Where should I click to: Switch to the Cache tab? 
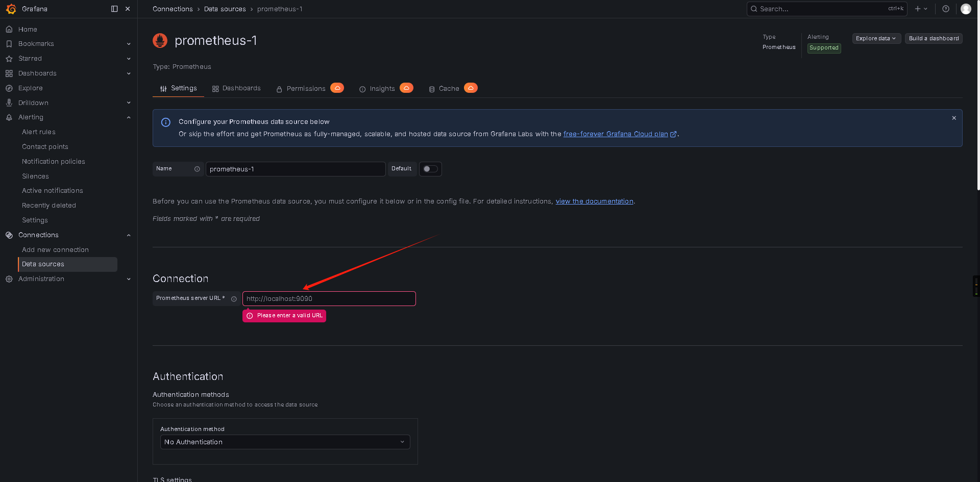coord(444,89)
